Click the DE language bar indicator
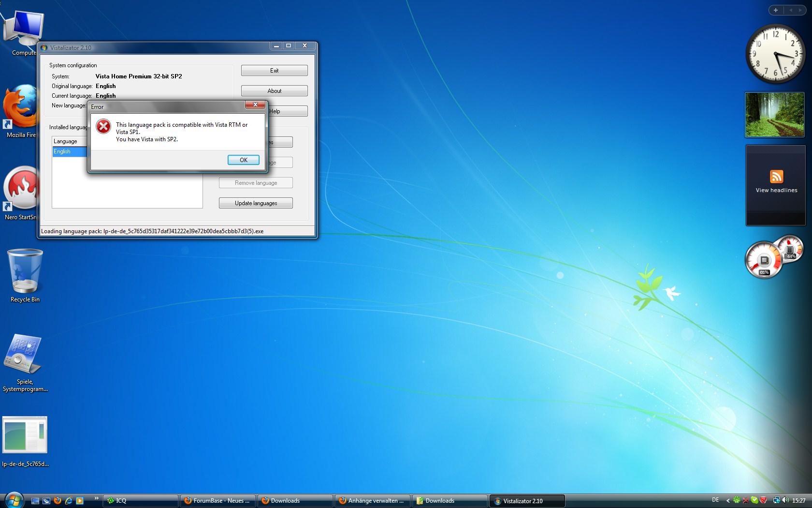812x508 pixels. tap(715, 500)
